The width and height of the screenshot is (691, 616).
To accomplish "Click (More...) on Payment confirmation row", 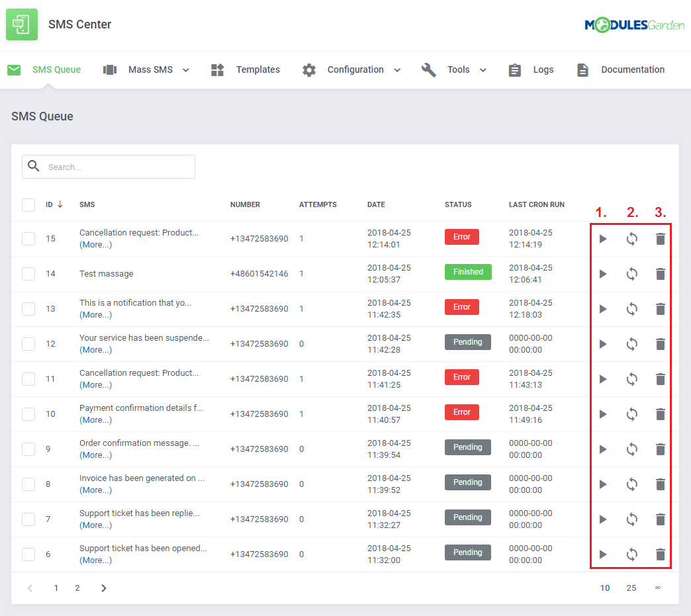I will coord(95,420).
